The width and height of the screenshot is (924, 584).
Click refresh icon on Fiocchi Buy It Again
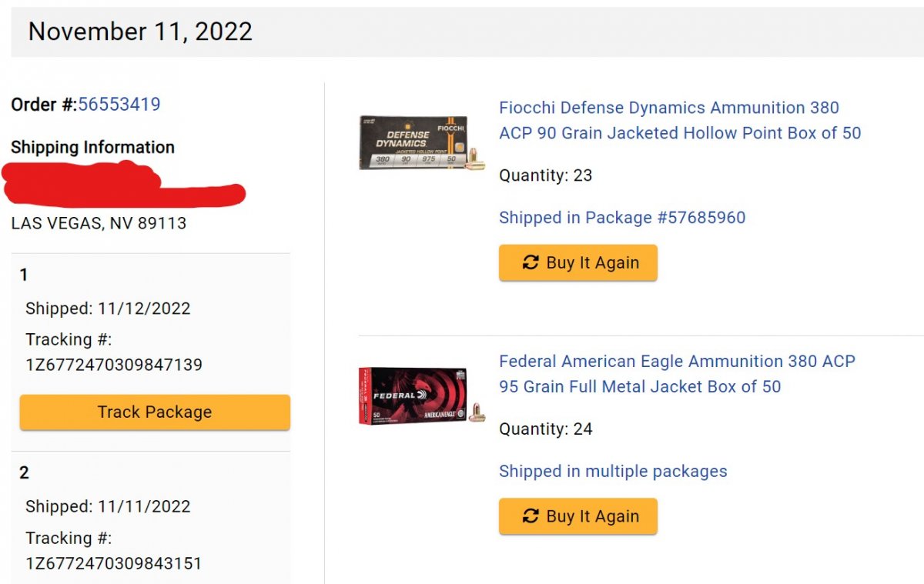(x=531, y=262)
